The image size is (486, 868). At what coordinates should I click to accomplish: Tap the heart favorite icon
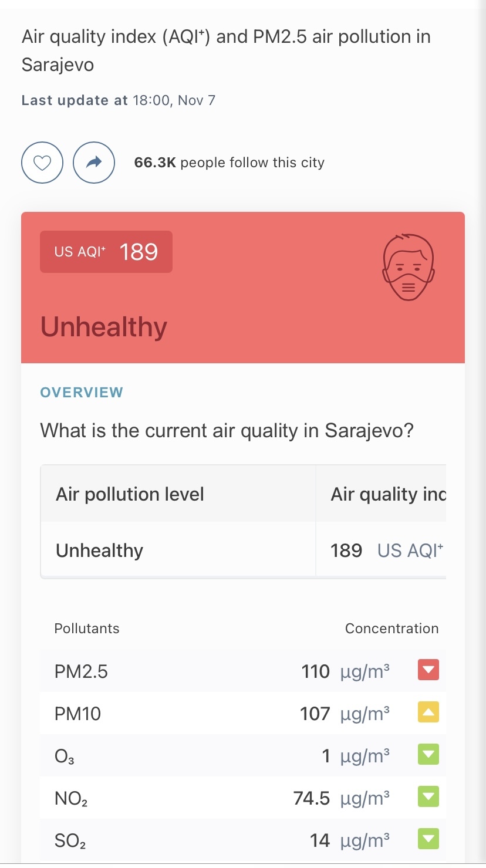click(42, 163)
